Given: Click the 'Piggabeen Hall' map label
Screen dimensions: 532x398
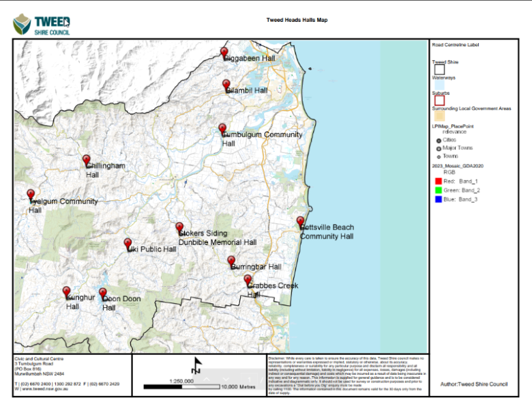Looking at the screenshot, I should (250, 59).
